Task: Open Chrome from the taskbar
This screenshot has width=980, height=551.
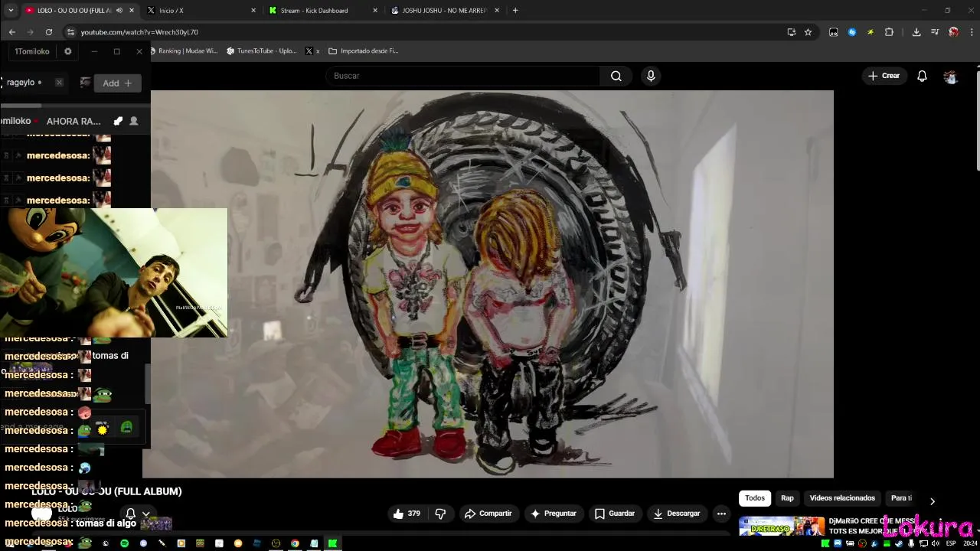Action: (295, 543)
